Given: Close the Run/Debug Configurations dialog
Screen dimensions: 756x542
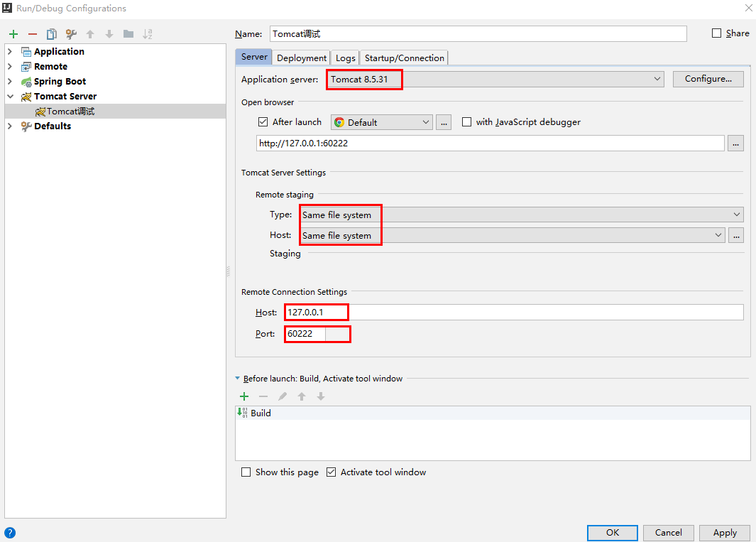Looking at the screenshot, I should pos(748,8).
